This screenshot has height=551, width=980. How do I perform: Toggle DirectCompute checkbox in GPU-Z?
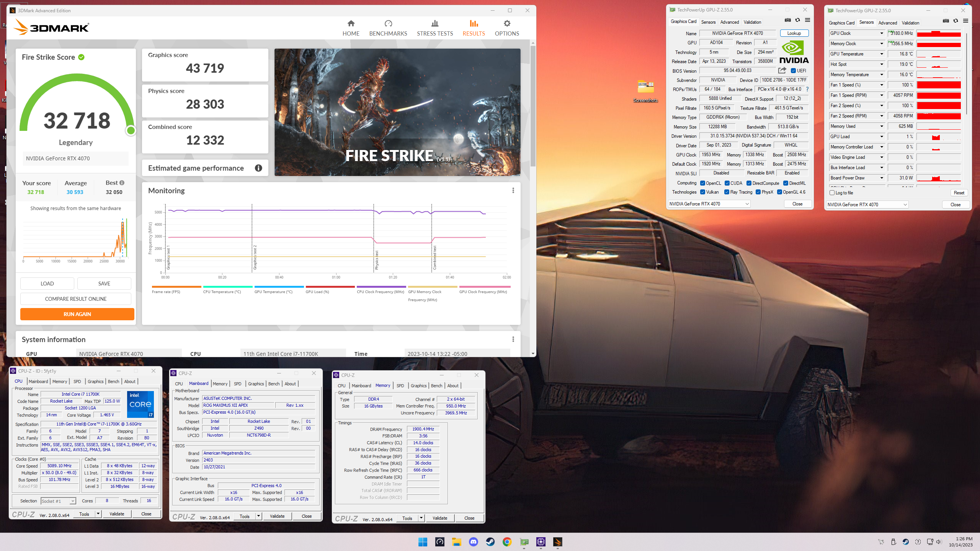[749, 183]
